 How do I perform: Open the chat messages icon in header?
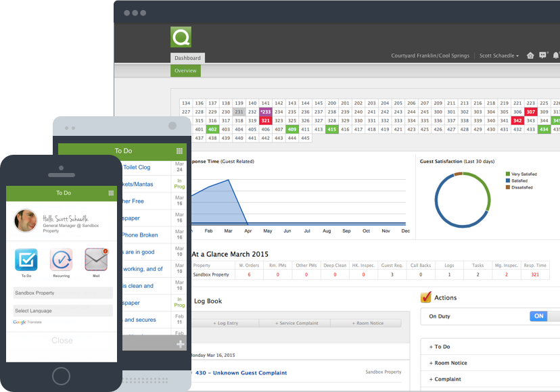click(x=543, y=55)
